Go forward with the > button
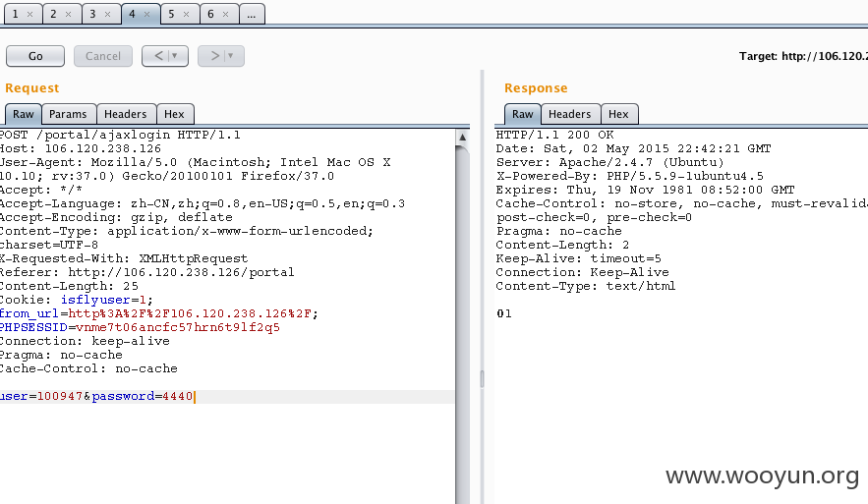Screen dimensions: 868x504 [215, 56]
